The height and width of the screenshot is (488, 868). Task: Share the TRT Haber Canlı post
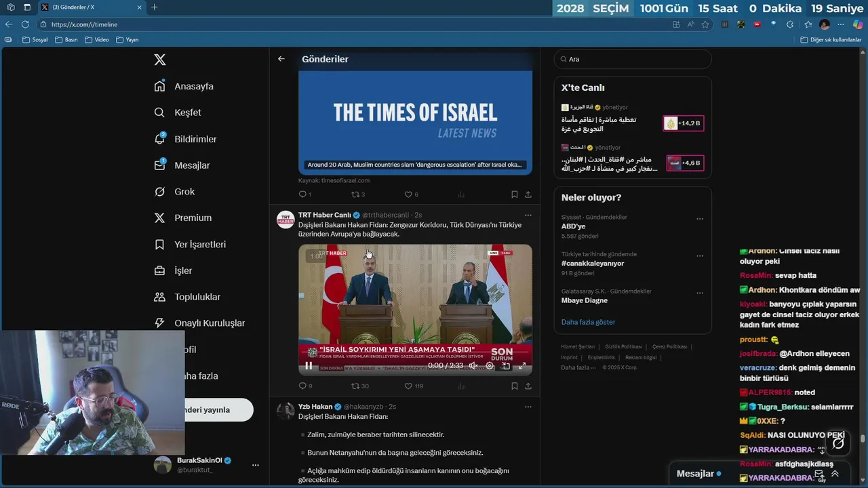(528, 386)
